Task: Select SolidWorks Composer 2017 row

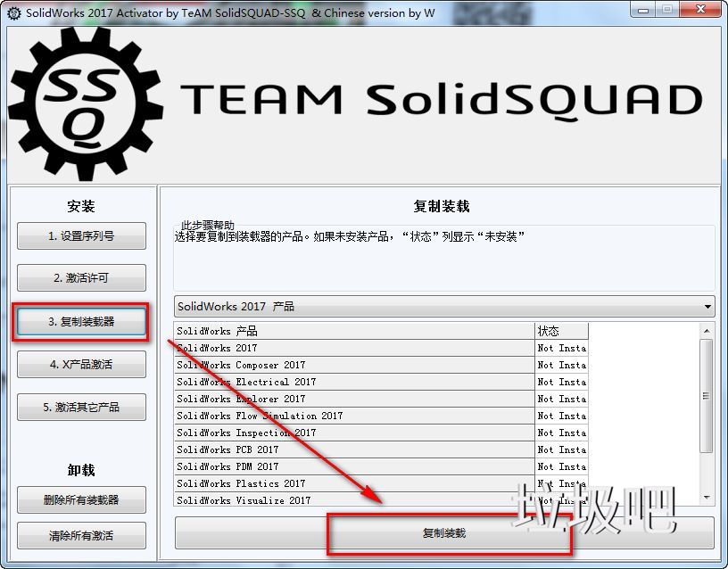Action: click(x=354, y=365)
